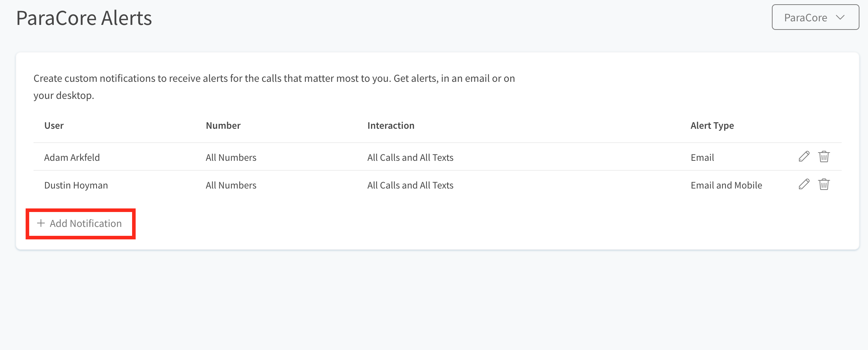Select the Number column header

[x=223, y=126]
